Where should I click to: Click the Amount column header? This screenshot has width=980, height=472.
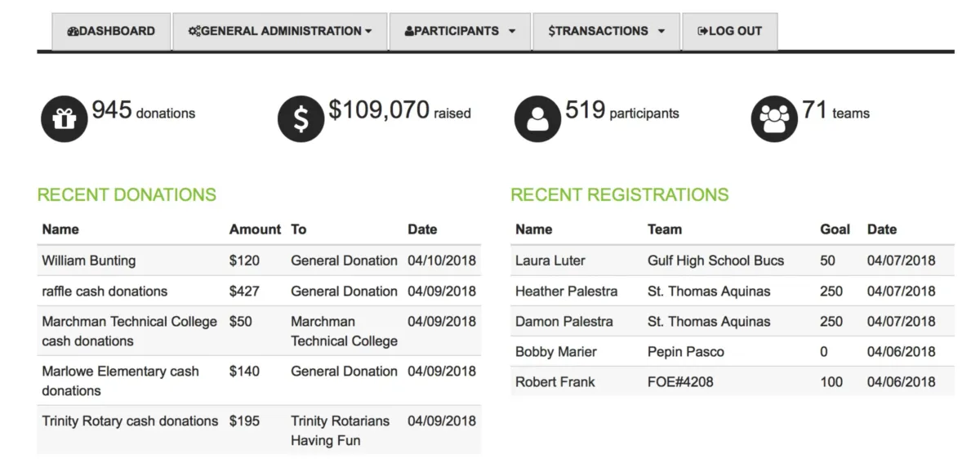pos(255,229)
